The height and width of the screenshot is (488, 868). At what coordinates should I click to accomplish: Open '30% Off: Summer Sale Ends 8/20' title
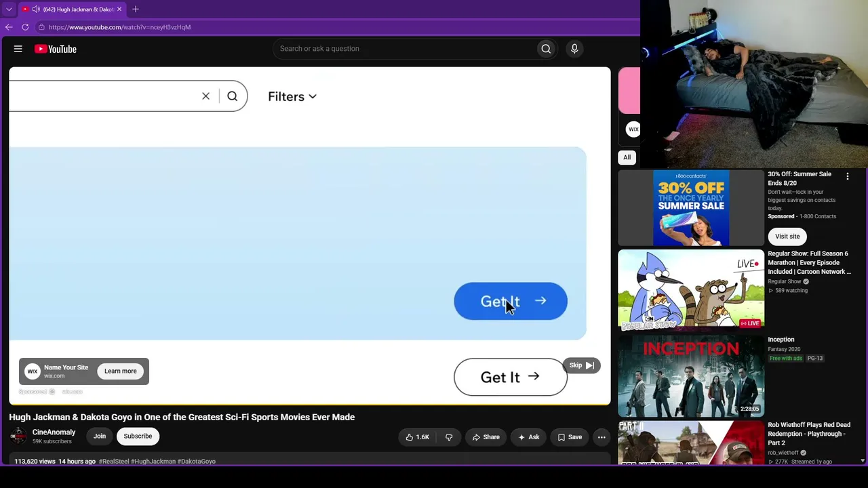(x=800, y=178)
